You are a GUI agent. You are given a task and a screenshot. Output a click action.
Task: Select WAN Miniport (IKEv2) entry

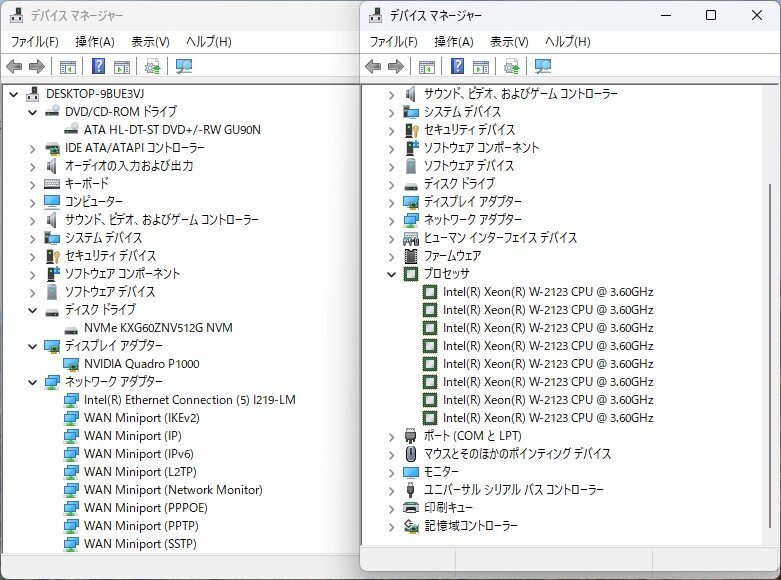pyautogui.click(x=142, y=418)
